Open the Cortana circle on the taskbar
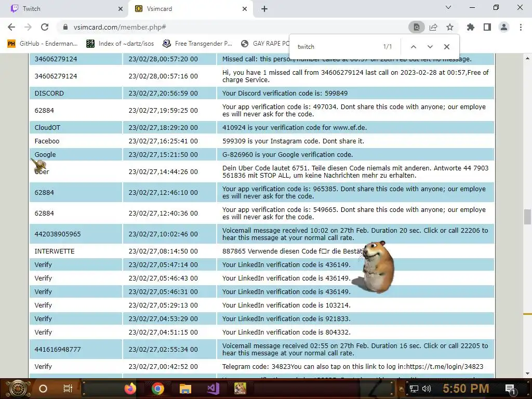Image resolution: width=532 pixels, height=399 pixels. tap(43, 389)
